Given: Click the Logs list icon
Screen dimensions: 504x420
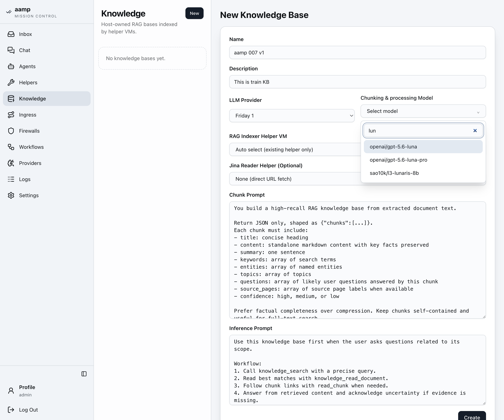Looking at the screenshot, I should coord(11,179).
